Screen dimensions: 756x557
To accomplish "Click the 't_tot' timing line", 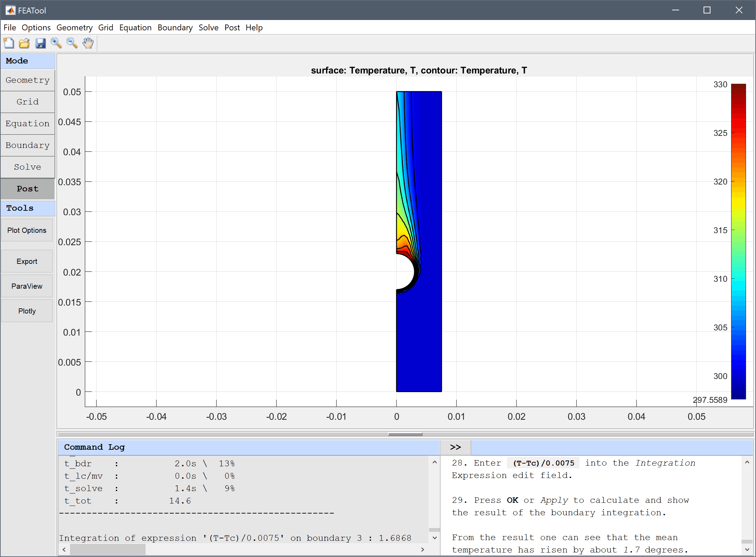I will pos(128,501).
